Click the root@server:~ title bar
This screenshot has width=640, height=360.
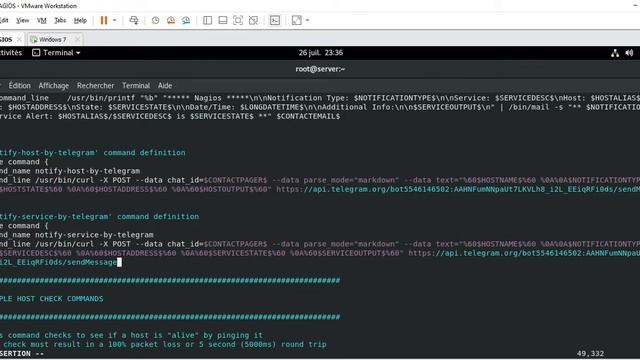tap(320, 69)
